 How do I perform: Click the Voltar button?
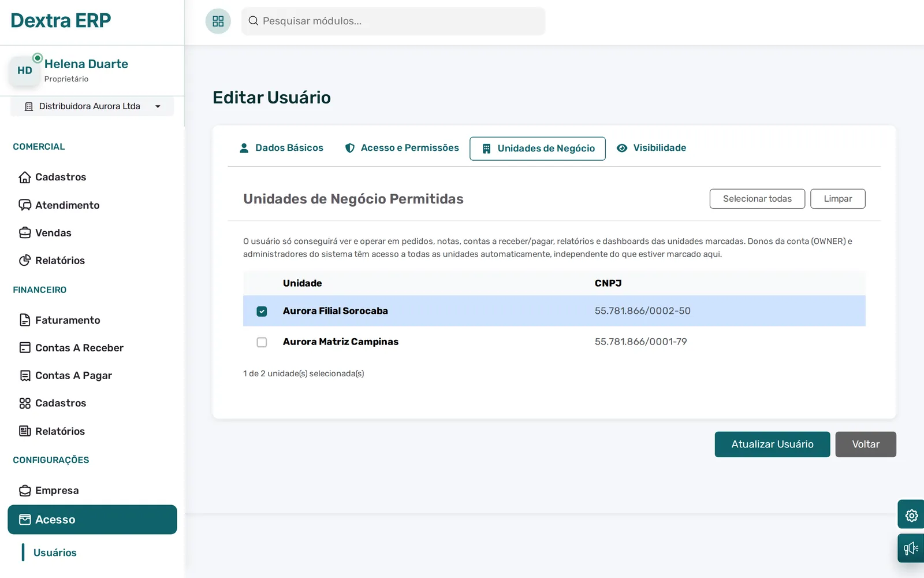(866, 444)
